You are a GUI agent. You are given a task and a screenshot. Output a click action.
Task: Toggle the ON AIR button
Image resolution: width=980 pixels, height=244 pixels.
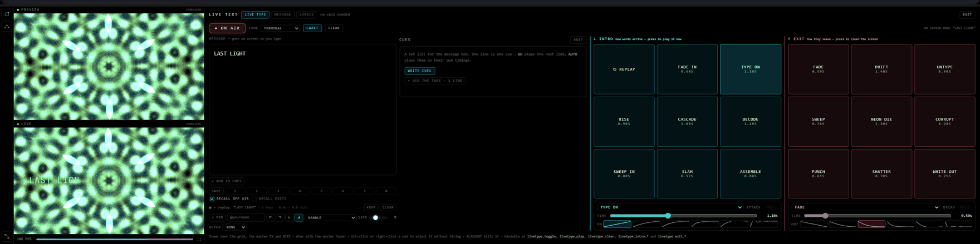227,28
